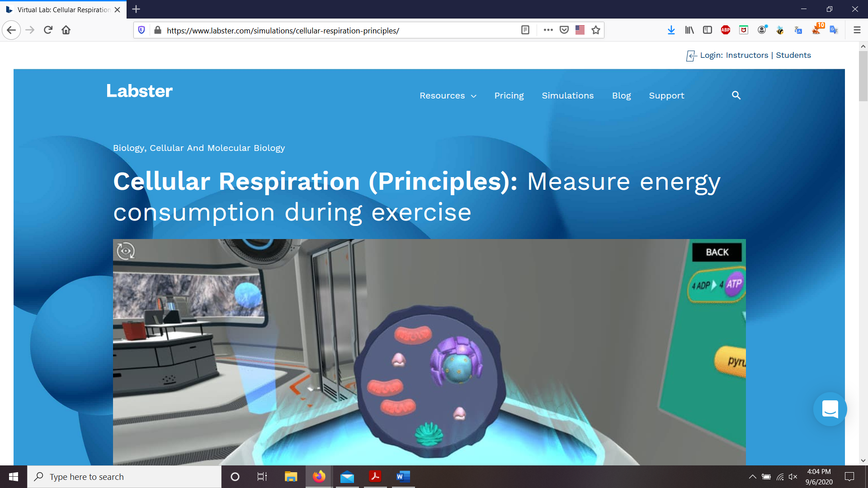Save page to Pocket icon
Viewport: 868px width, 488px height.
(564, 30)
